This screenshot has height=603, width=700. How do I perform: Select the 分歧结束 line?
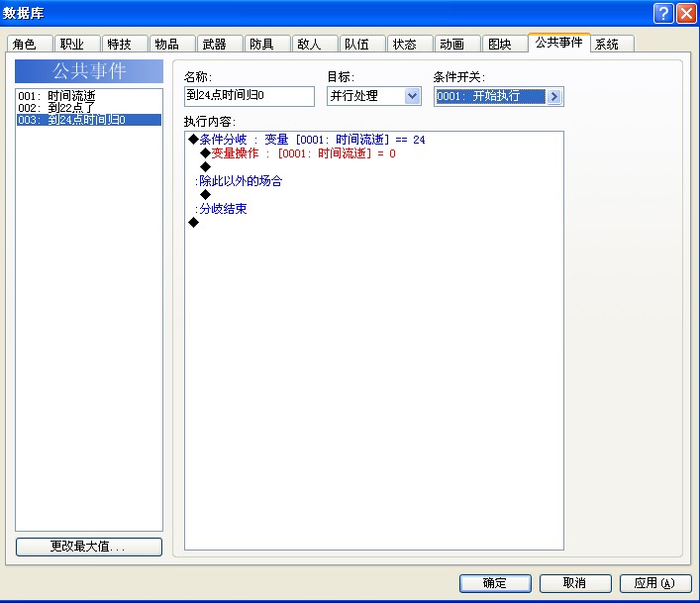tap(221, 209)
